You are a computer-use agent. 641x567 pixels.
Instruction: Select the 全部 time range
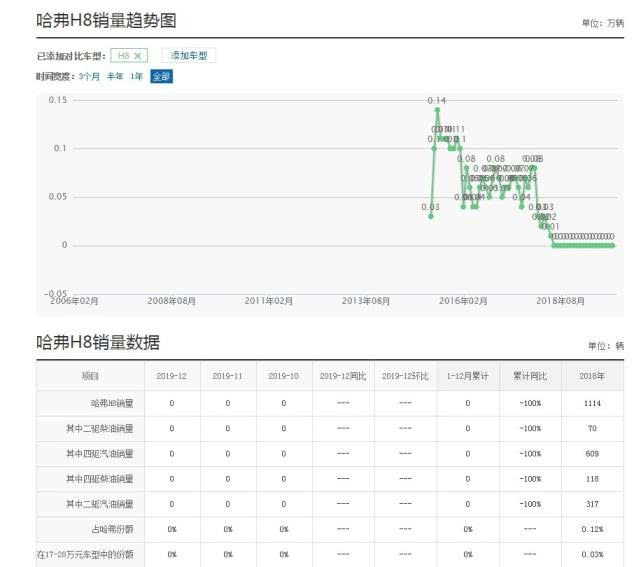click(x=161, y=76)
